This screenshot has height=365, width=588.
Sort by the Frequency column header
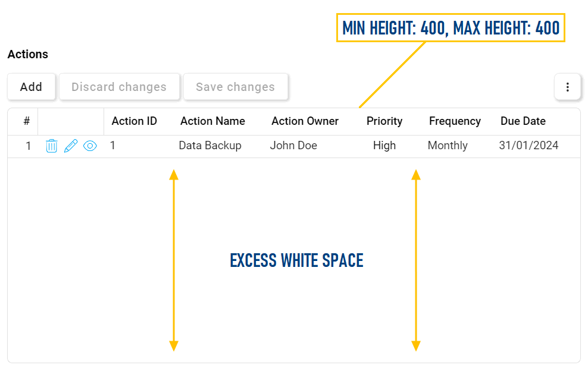coord(455,121)
